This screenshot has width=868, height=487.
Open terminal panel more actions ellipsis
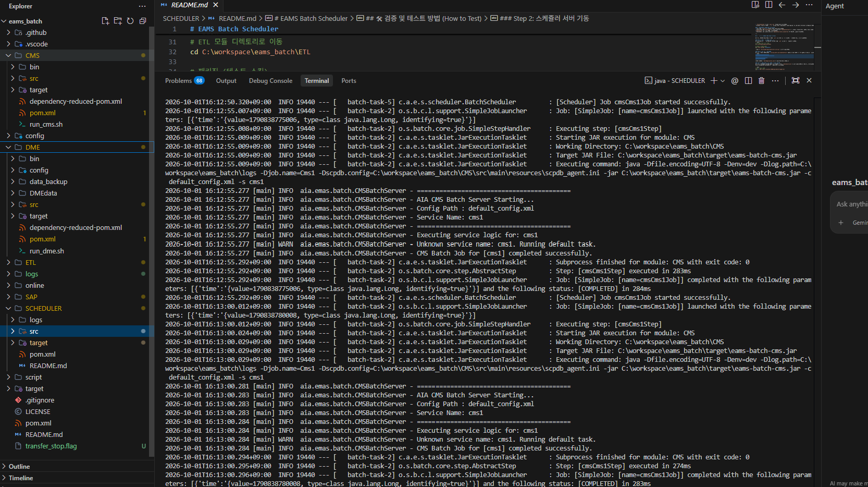[775, 80]
